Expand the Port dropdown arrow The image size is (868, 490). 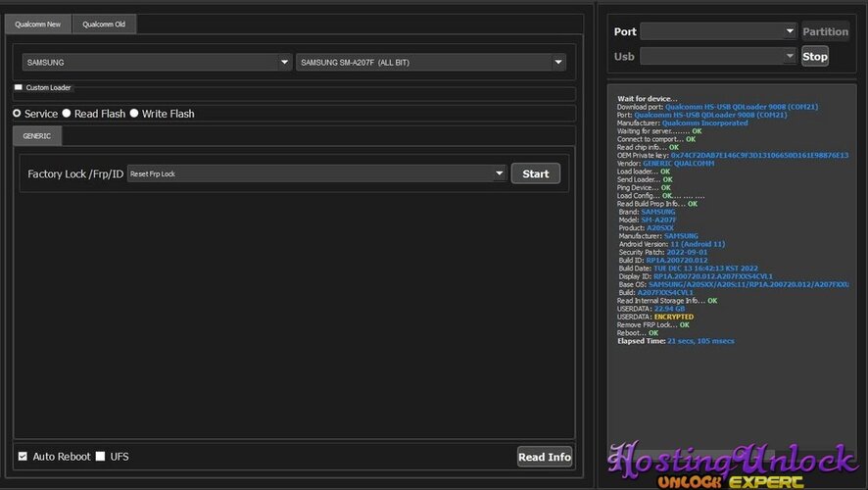click(790, 31)
